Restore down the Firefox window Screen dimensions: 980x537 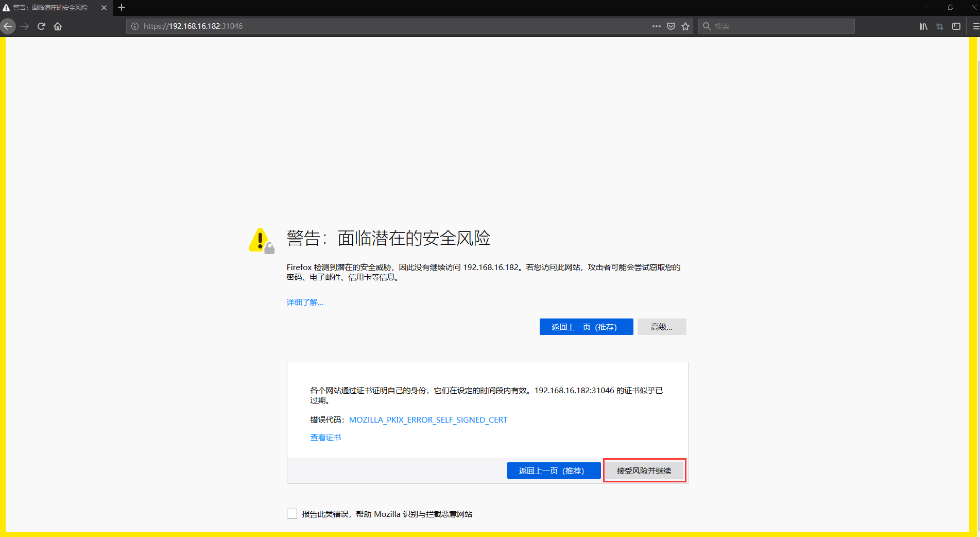(x=950, y=7)
